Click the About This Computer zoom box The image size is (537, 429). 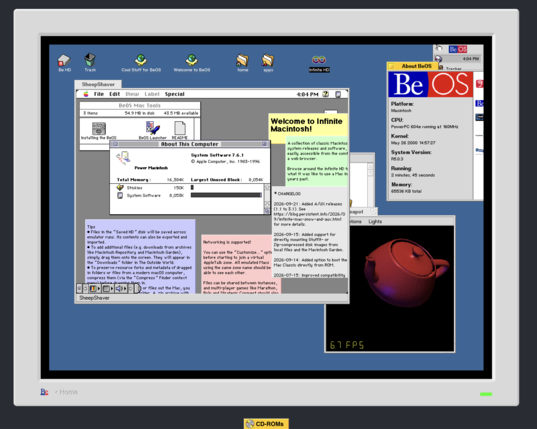coord(264,144)
